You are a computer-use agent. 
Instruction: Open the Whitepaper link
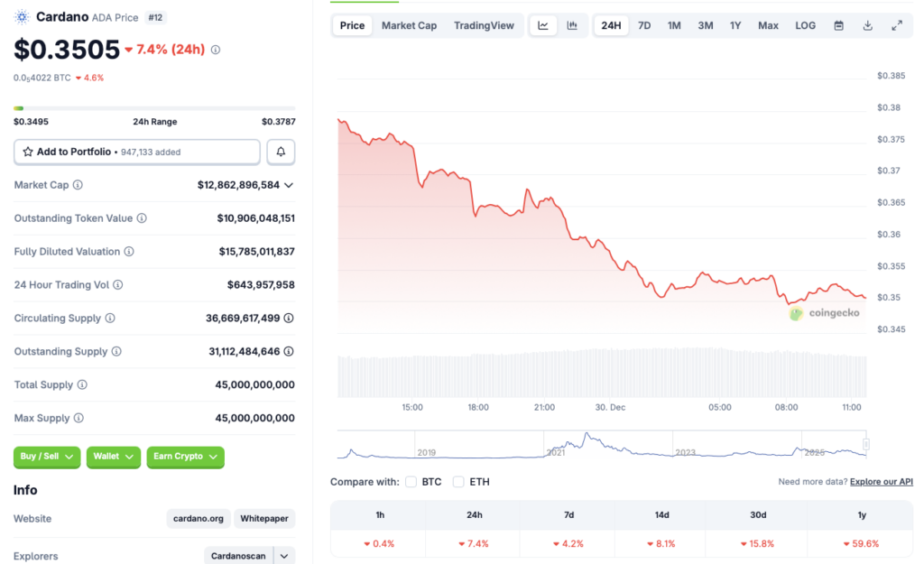(x=263, y=518)
